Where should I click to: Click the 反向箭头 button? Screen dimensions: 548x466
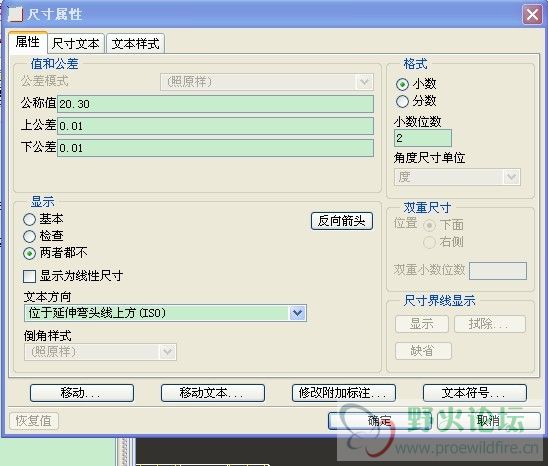[342, 221]
